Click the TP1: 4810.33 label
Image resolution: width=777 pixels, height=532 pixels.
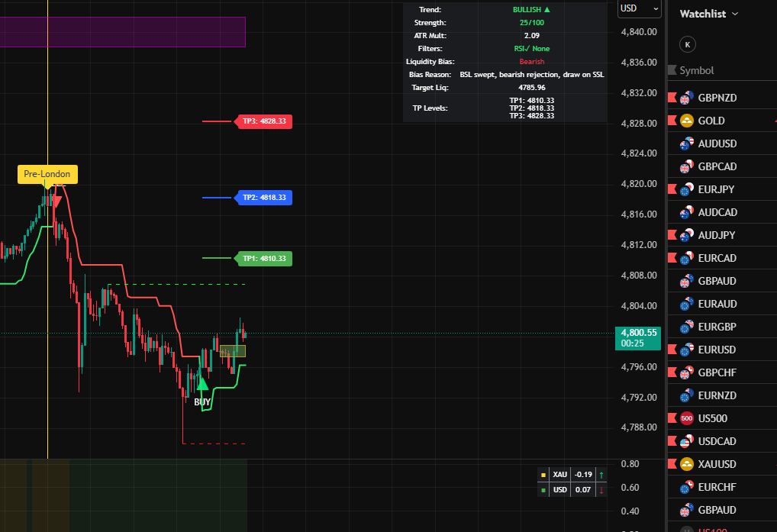[264, 259]
